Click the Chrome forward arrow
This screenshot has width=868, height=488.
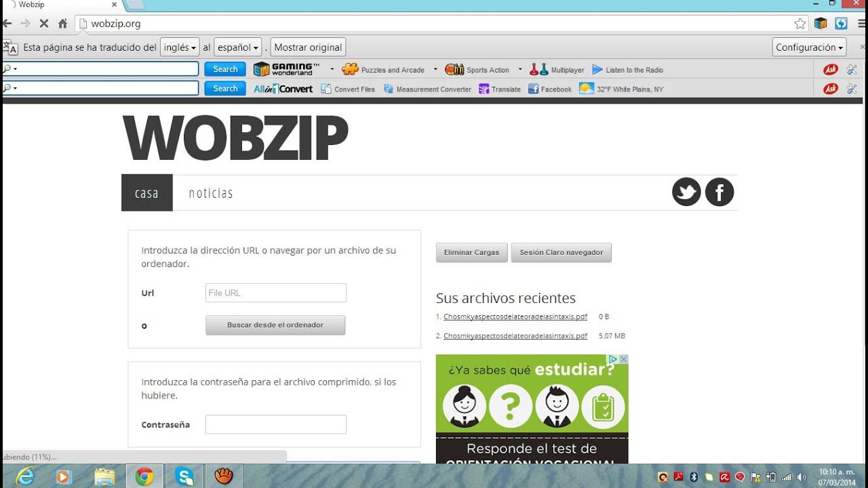[25, 24]
